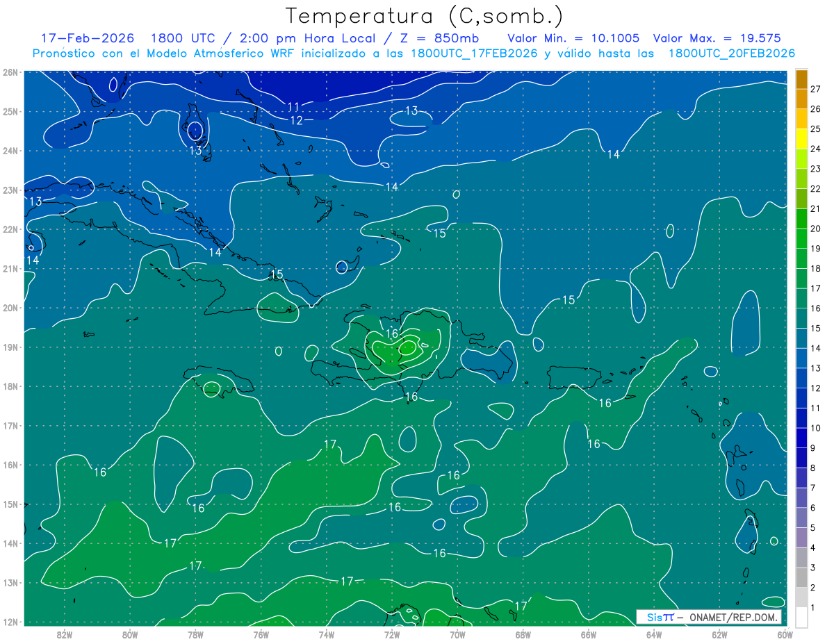The image size is (834, 644).
Task: Click the "18N" latitude axis label
Action: click(10, 386)
